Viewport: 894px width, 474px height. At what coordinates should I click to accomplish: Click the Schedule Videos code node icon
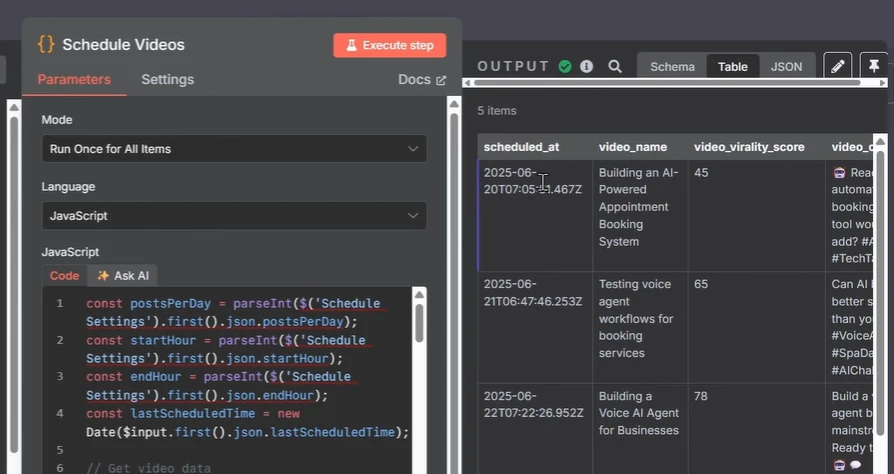(x=46, y=44)
